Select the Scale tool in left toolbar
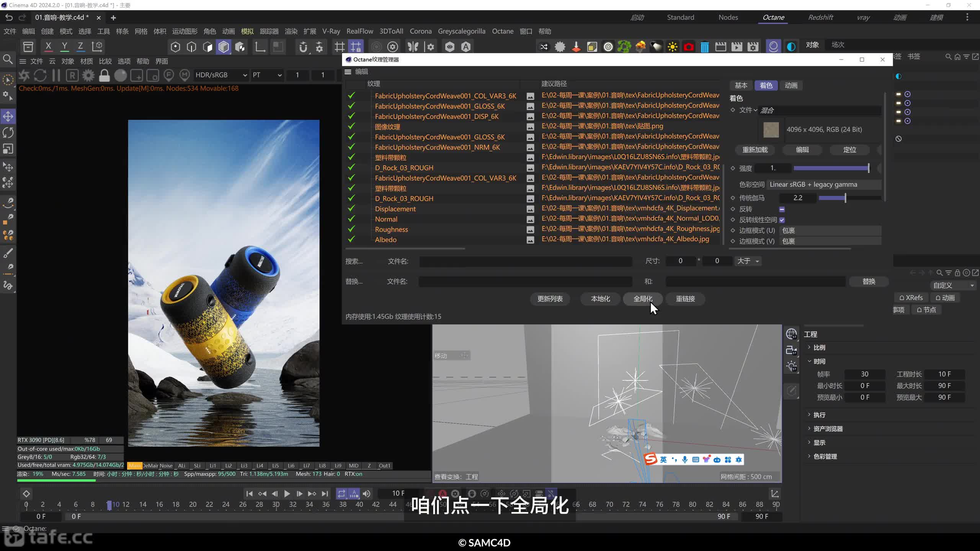 click(8, 149)
